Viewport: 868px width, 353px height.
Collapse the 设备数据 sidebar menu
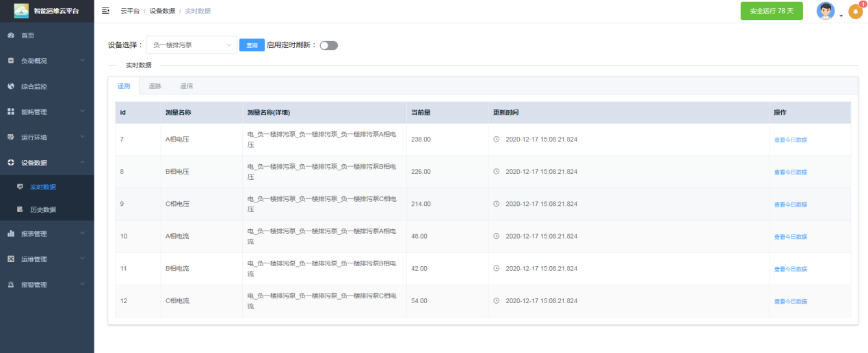coord(47,163)
